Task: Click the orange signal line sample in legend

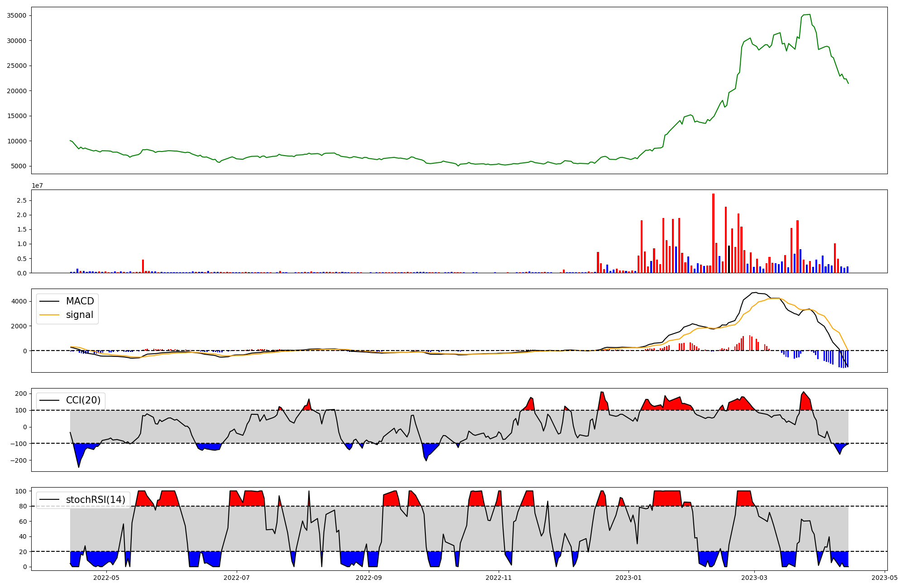Action: pos(49,315)
